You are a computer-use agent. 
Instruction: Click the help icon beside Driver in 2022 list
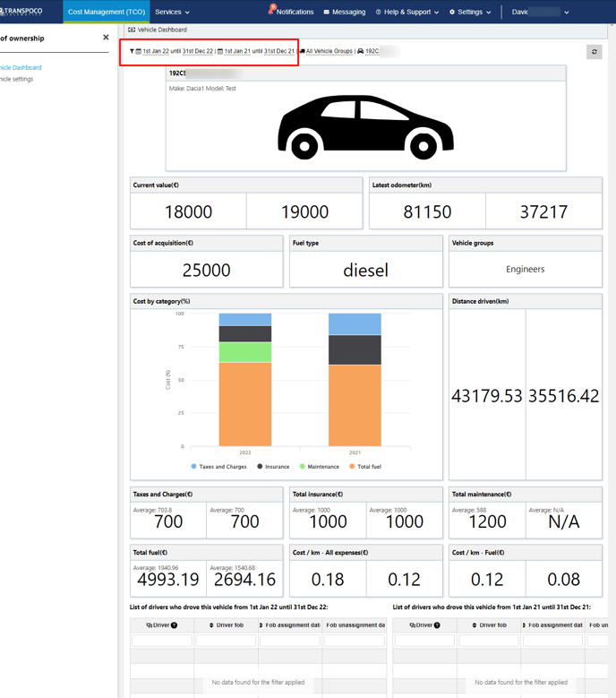click(175, 625)
